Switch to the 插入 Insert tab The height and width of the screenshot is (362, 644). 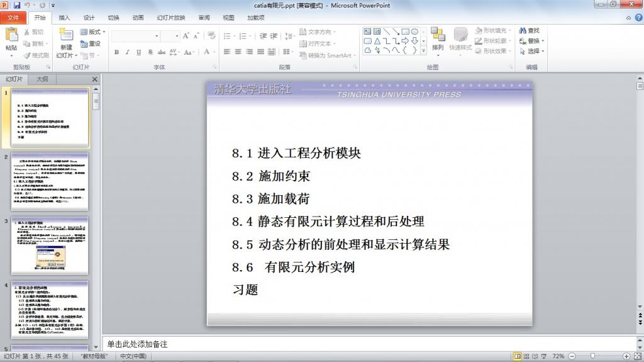tap(64, 18)
